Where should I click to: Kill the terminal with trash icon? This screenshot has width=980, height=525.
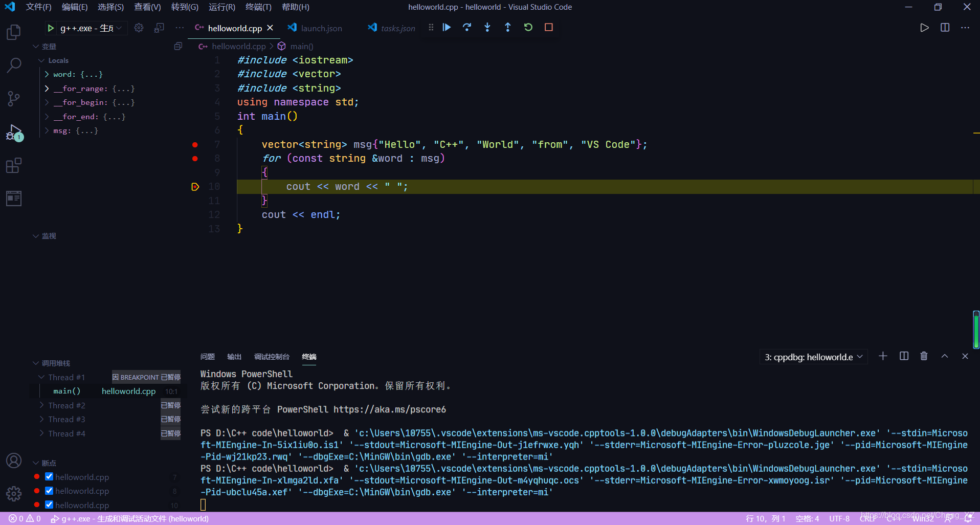point(924,356)
